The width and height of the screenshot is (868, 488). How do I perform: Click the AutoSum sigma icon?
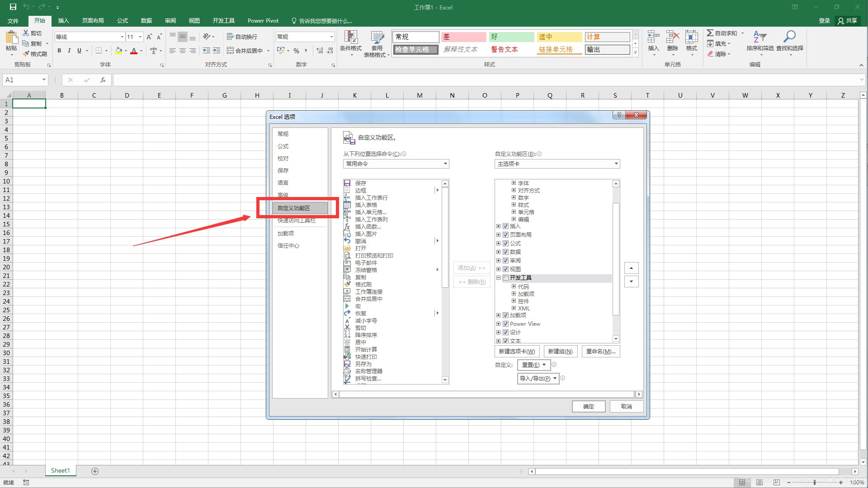click(x=710, y=33)
